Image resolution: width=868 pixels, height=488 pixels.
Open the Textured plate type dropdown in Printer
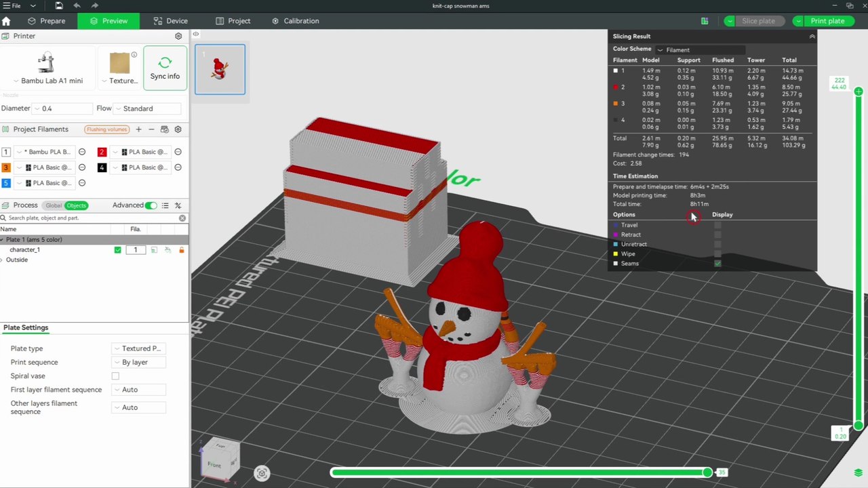119,68
